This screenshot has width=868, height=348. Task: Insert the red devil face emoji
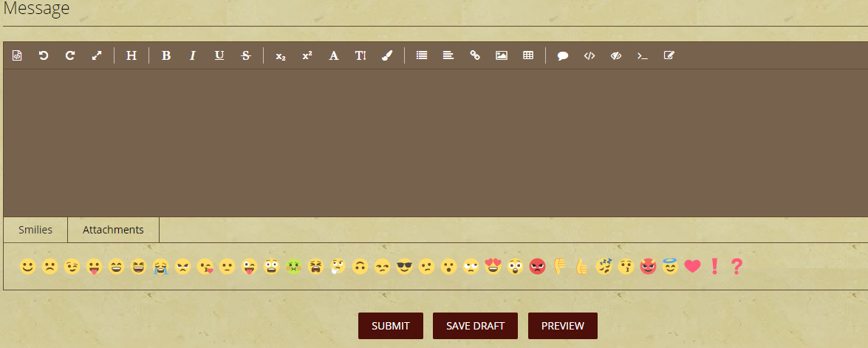click(648, 267)
